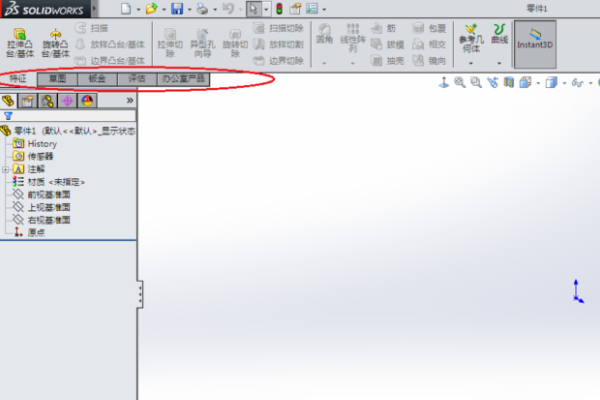Expand the arrow next to the Open icon
Screen dimensions: 600x400
pyautogui.click(x=164, y=9)
